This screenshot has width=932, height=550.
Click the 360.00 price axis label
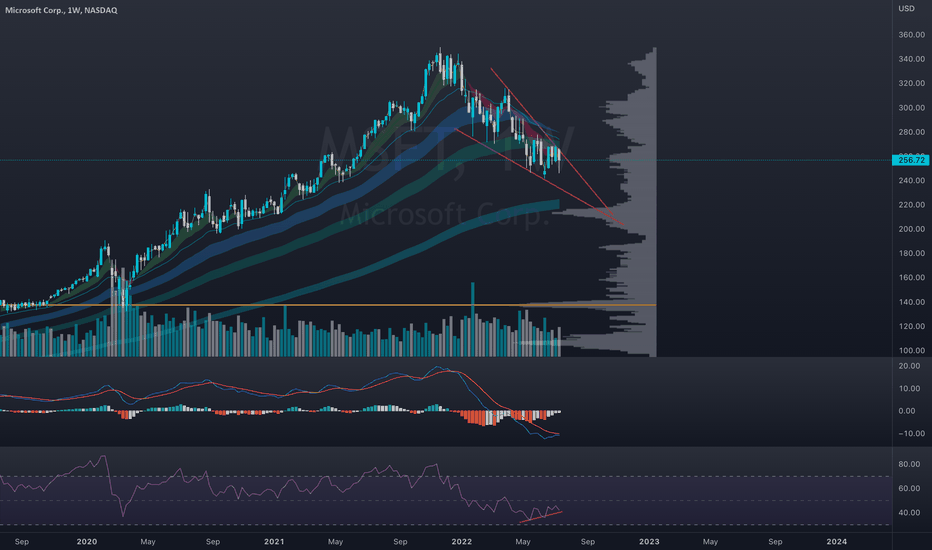pos(911,35)
